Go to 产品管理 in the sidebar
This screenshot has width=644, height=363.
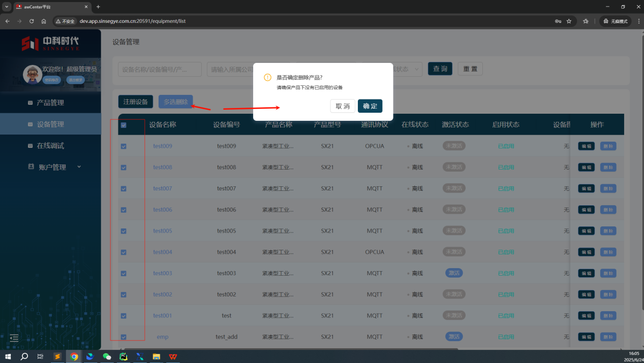click(50, 103)
